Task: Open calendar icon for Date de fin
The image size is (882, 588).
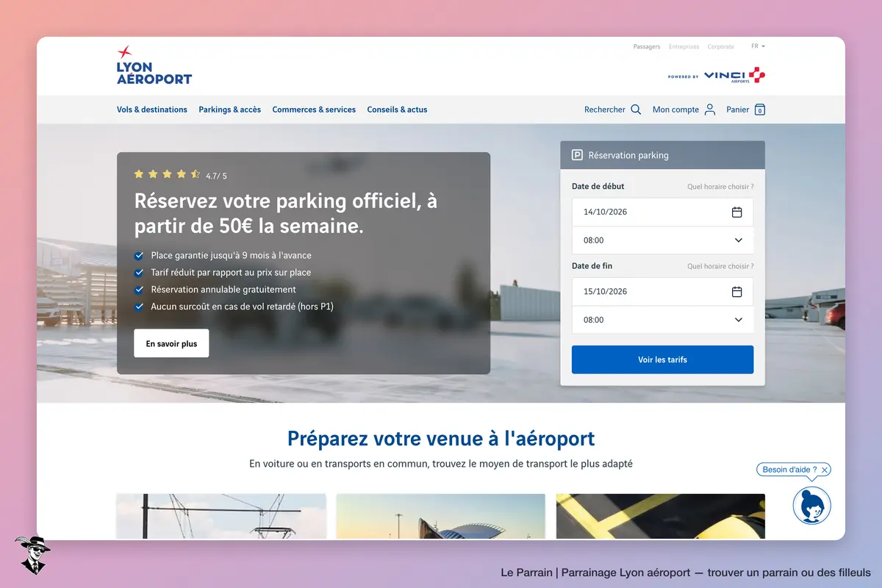Action: pyautogui.click(x=736, y=291)
